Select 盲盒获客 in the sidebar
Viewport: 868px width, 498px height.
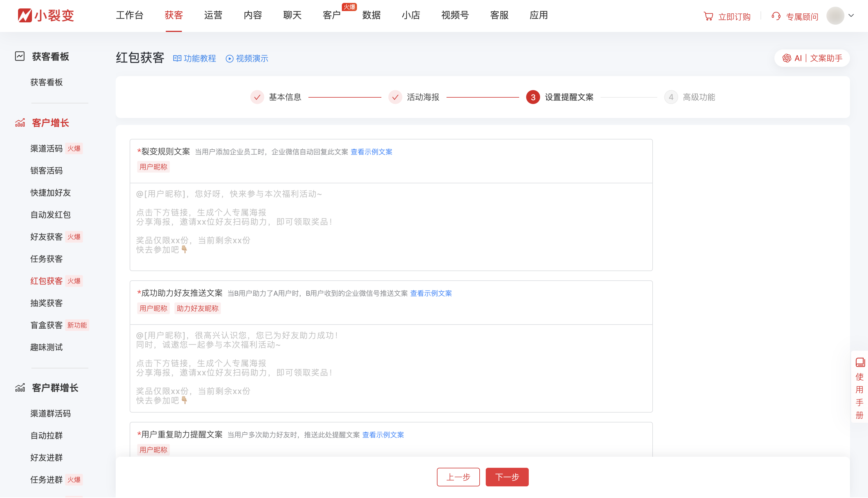coord(46,325)
